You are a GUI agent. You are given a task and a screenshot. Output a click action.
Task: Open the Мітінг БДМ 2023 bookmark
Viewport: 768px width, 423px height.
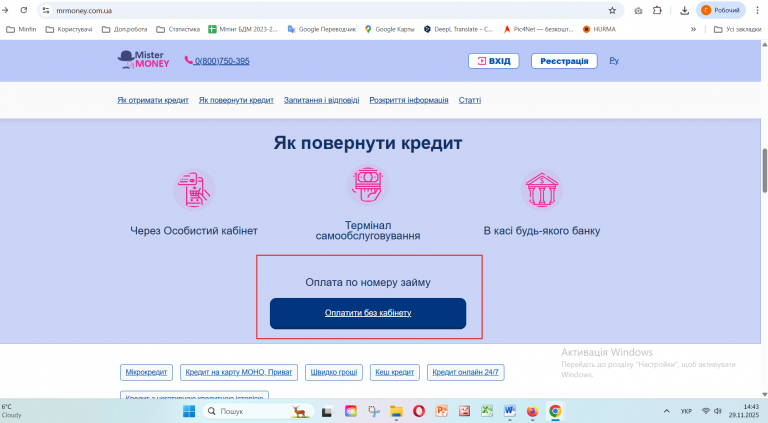coord(242,29)
